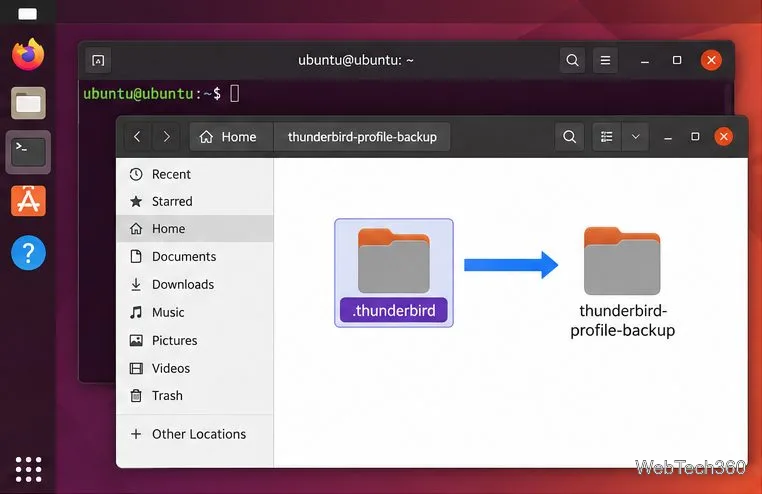The width and height of the screenshot is (762, 494).
Task: Close the file manager window
Action: click(x=724, y=137)
